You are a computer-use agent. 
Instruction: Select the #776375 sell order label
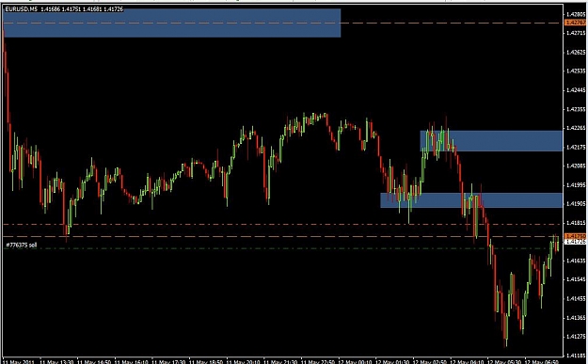coord(22,245)
